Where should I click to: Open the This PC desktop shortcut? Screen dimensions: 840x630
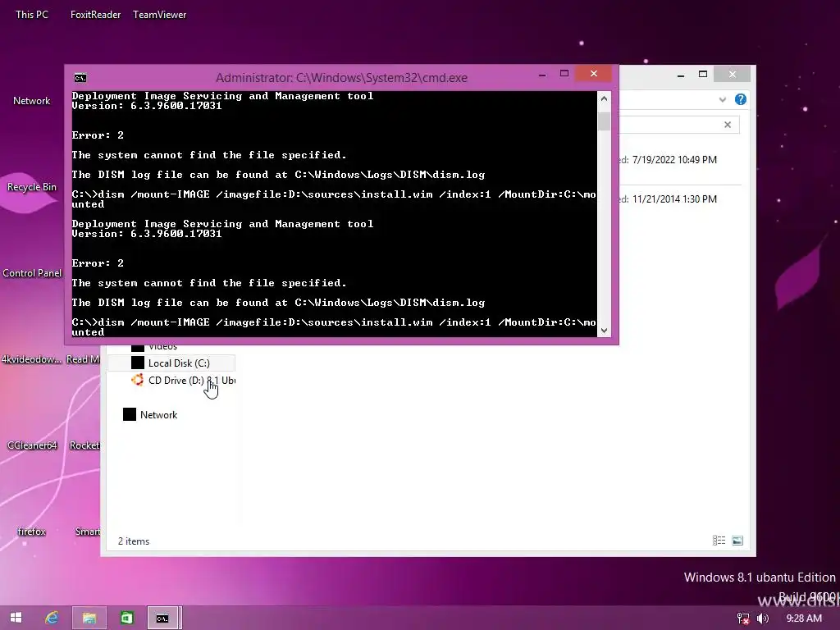click(32, 15)
